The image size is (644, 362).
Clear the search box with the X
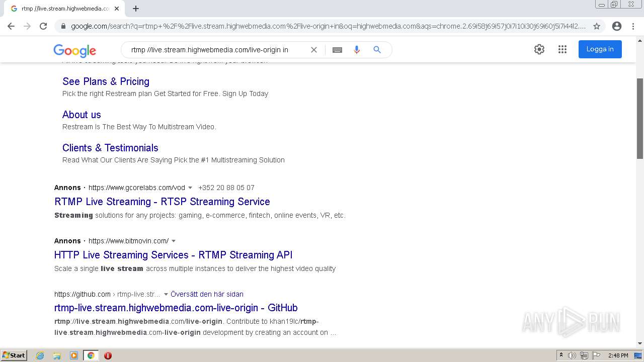tap(314, 50)
